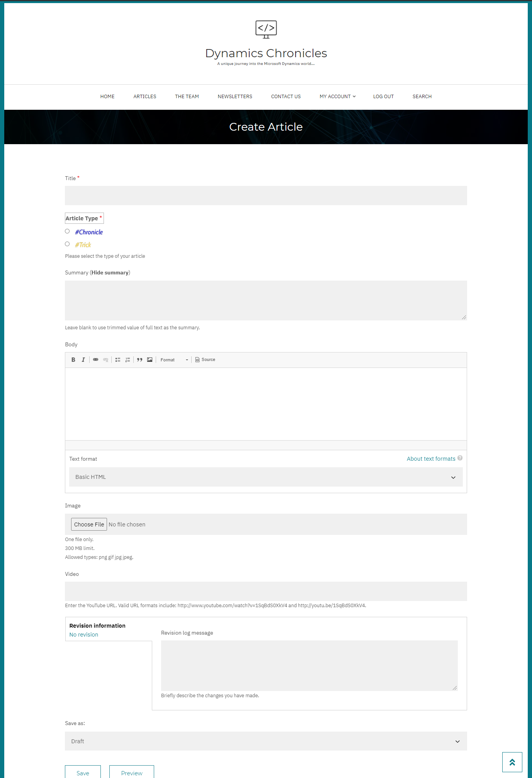The width and height of the screenshot is (532, 778).
Task: Click the 'Please select the type of your article' text
Action: point(105,256)
